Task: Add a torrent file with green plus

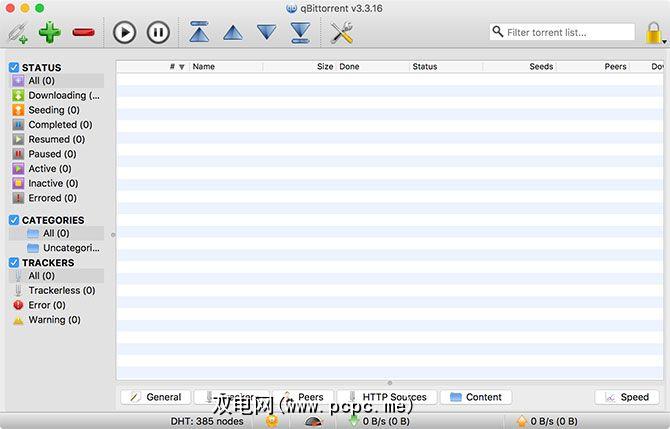Action: pos(50,32)
